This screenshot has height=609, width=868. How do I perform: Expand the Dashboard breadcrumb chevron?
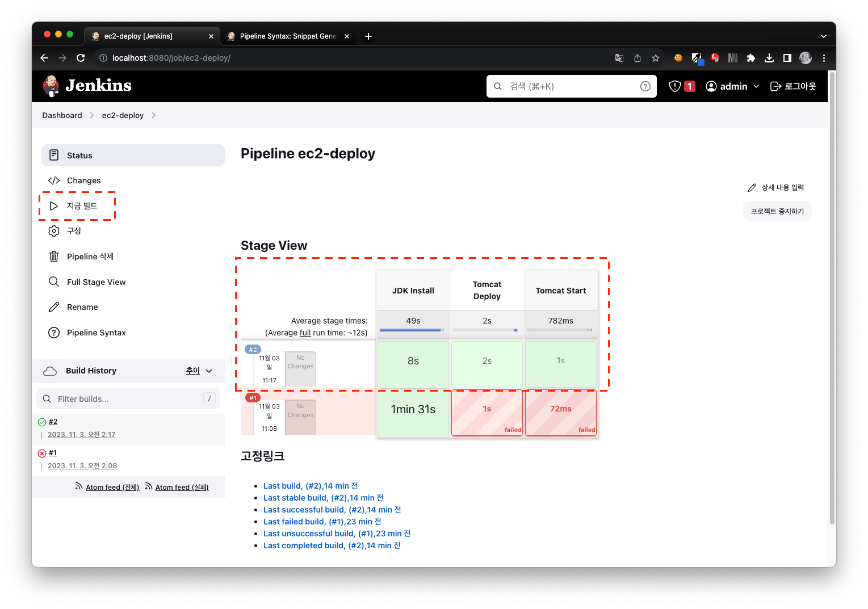(91, 115)
